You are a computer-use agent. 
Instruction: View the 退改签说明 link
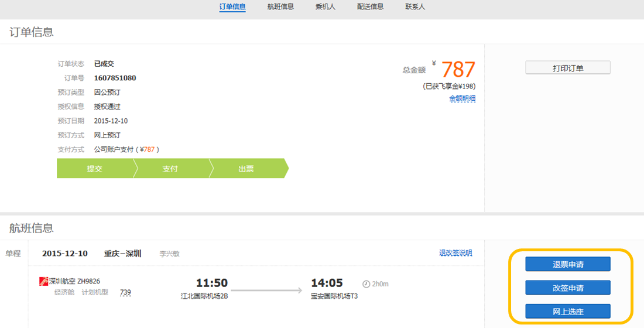455,253
